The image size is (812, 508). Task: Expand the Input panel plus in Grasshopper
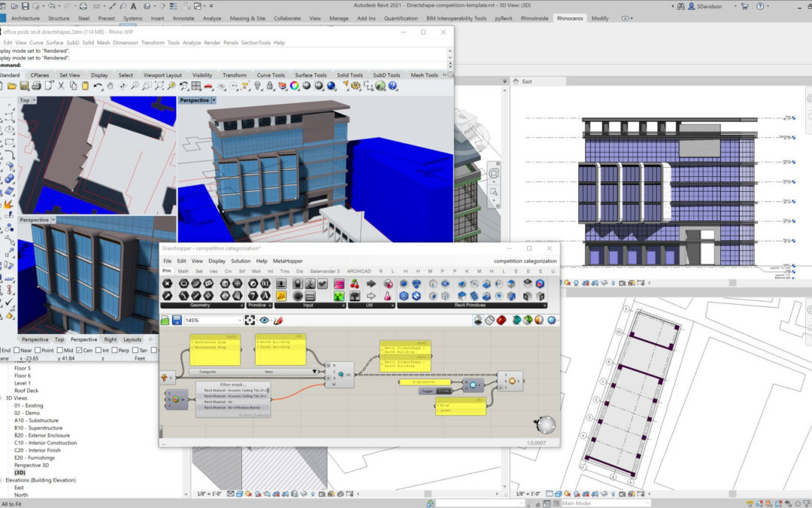tap(343, 306)
